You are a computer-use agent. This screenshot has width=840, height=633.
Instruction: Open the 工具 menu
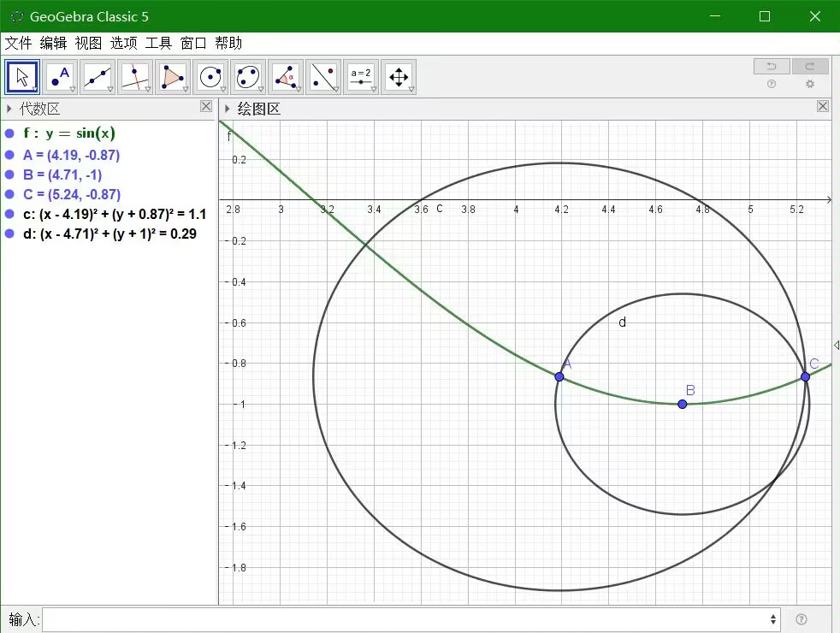pyautogui.click(x=158, y=43)
